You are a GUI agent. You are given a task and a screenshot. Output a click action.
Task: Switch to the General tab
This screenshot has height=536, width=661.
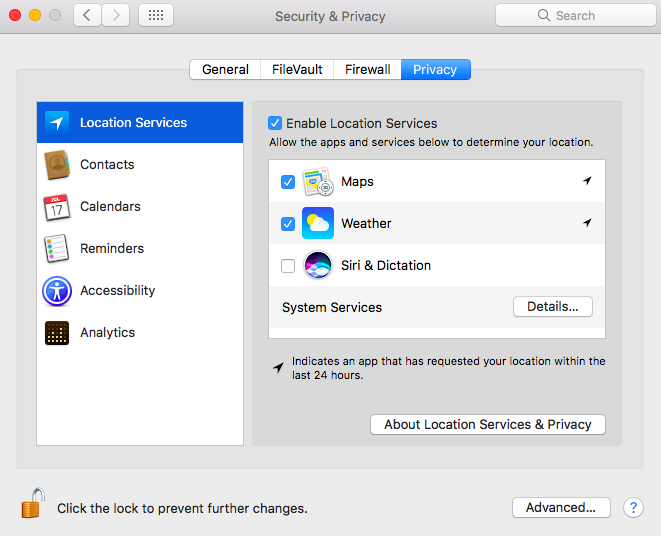225,70
